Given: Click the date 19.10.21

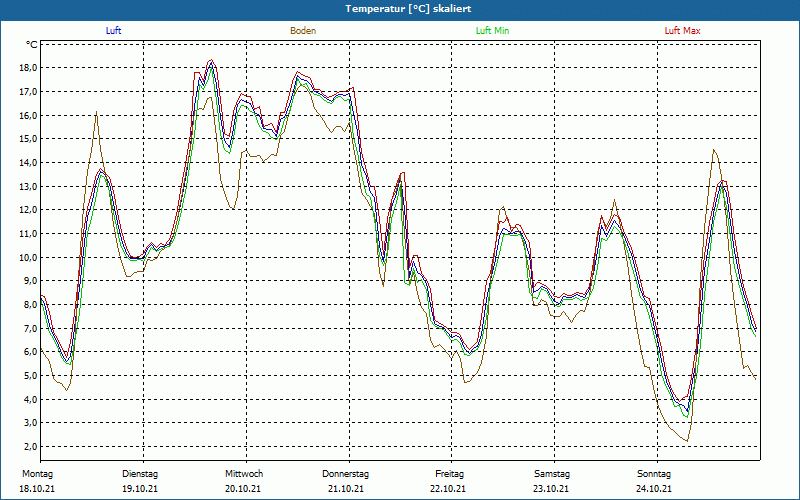Looking at the screenshot, I should click(x=140, y=489).
